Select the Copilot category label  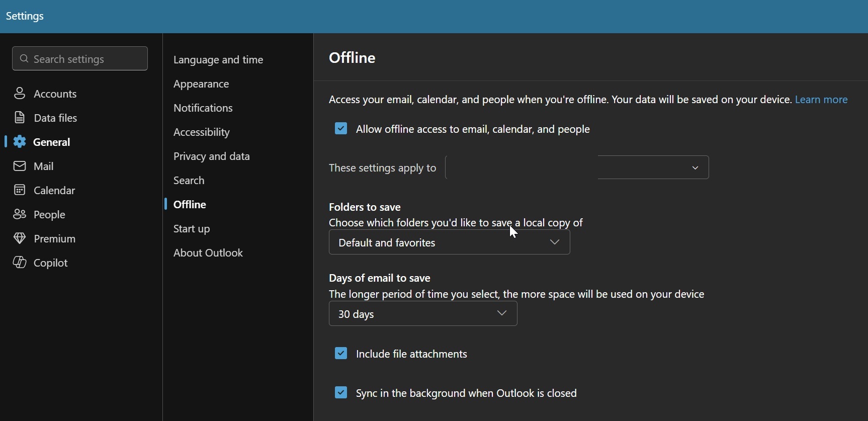51,263
